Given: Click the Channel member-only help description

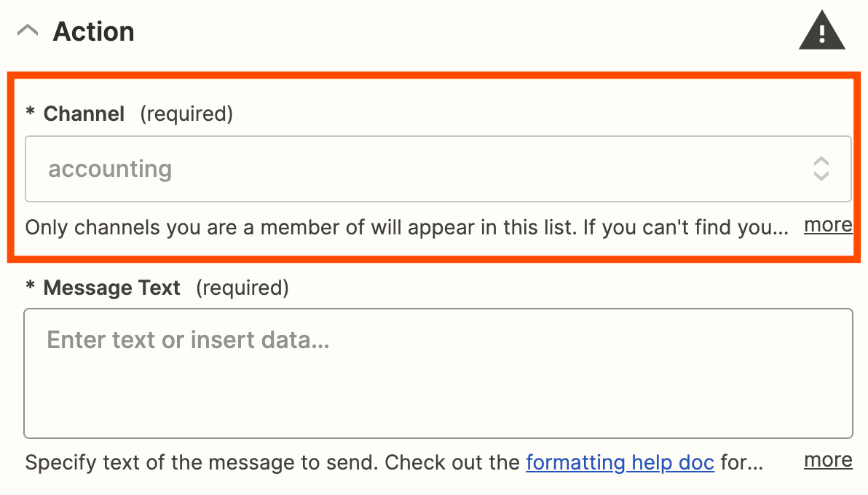Looking at the screenshot, I should pos(406,228).
